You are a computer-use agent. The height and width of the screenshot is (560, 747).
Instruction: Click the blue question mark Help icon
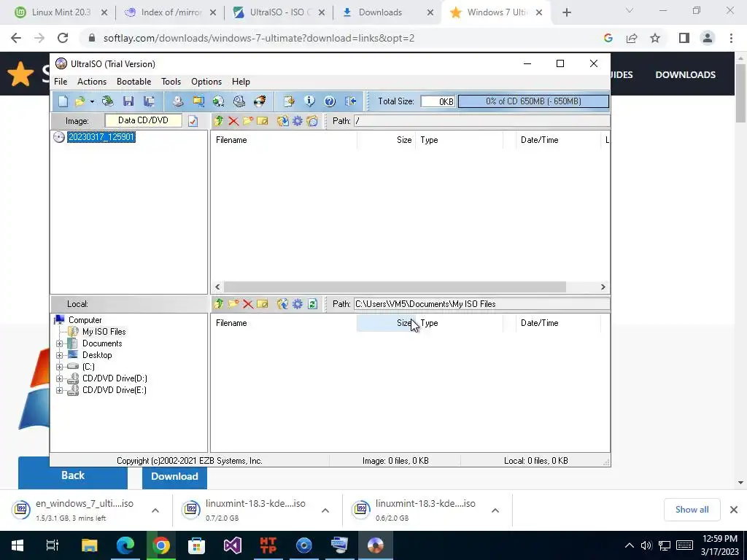point(330,101)
